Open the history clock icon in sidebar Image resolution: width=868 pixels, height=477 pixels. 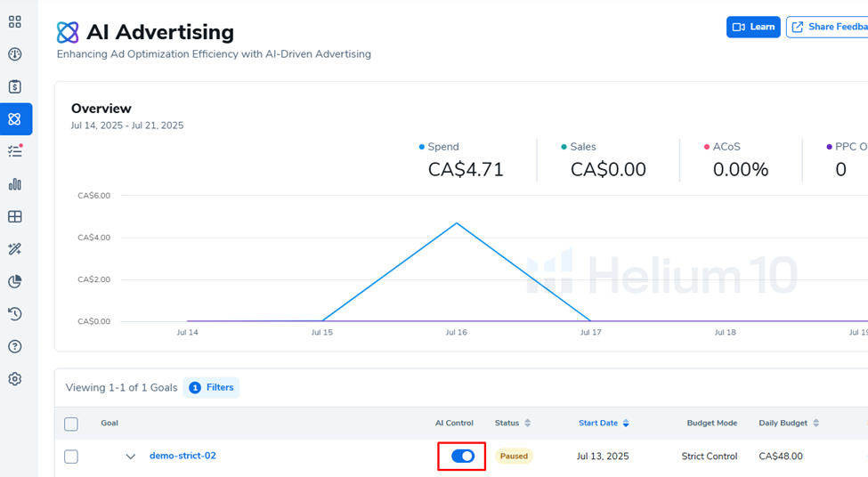[14, 314]
